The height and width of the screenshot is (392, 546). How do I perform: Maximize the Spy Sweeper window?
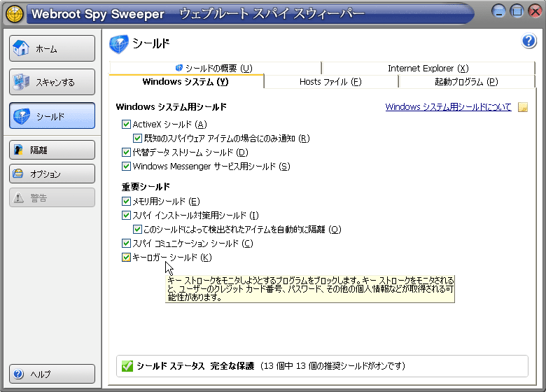tap(517, 11)
